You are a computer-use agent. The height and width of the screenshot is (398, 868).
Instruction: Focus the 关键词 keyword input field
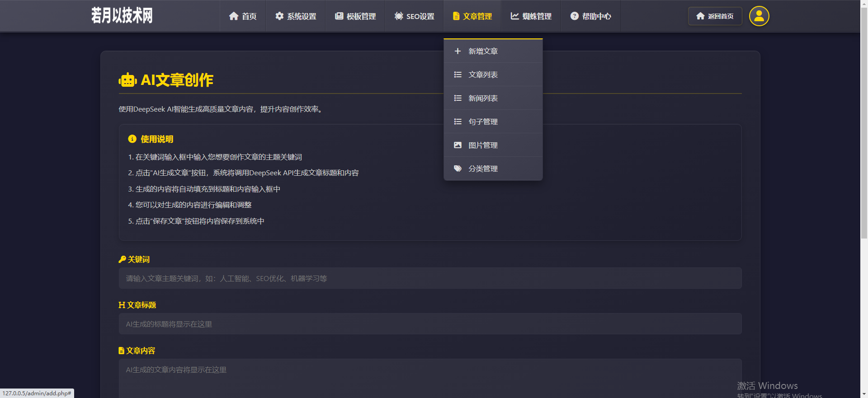(429, 278)
